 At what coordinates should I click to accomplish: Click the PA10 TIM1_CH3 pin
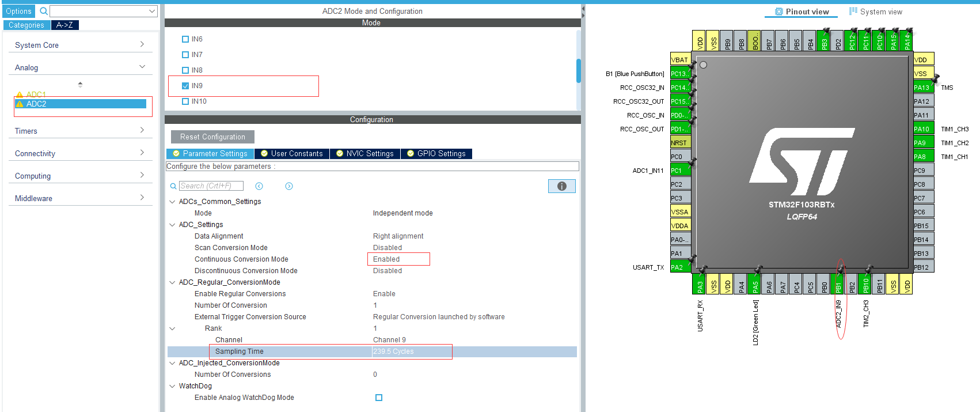(x=923, y=129)
